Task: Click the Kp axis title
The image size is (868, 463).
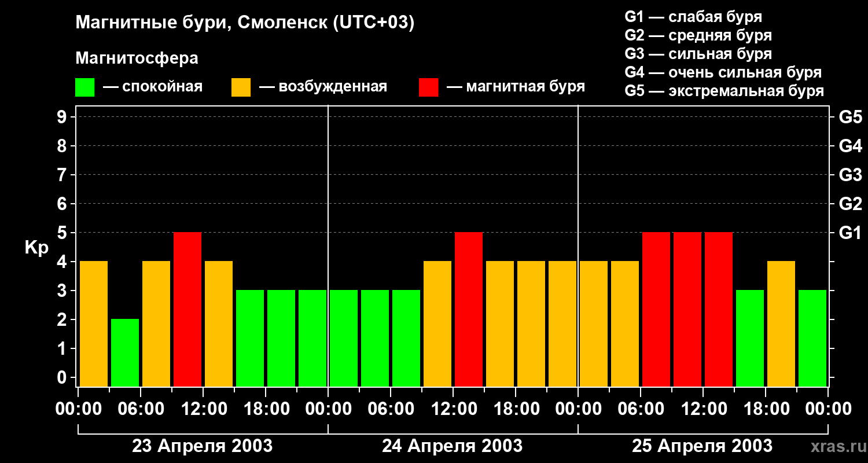Action: pyautogui.click(x=37, y=248)
